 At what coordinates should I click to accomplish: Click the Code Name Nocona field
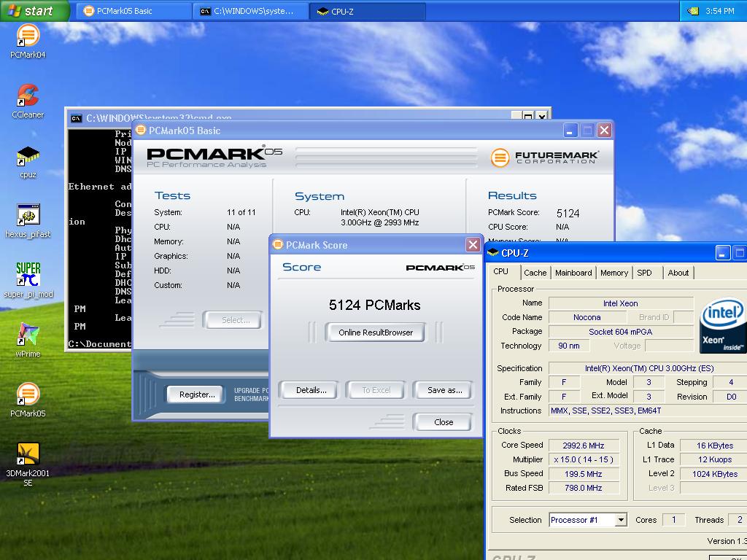[587, 317]
